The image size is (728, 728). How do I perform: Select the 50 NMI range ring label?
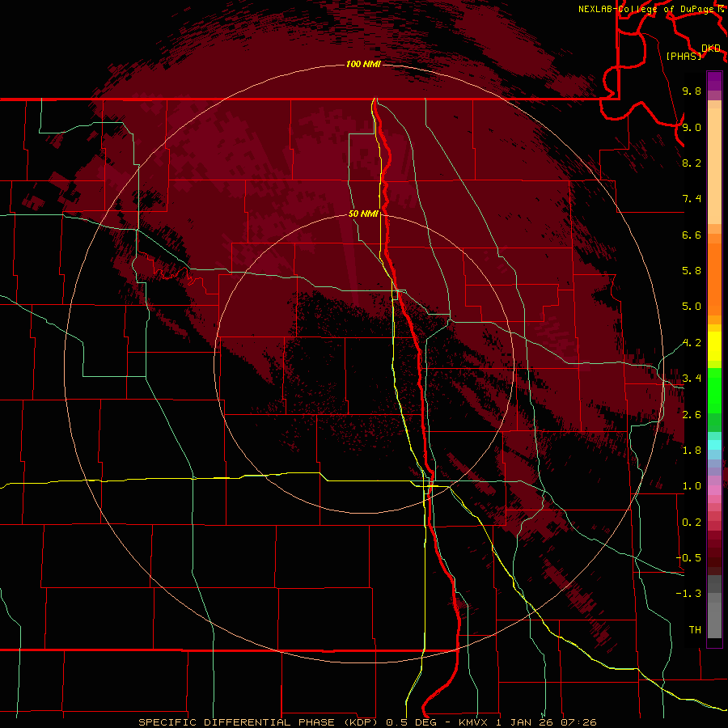pyautogui.click(x=363, y=214)
